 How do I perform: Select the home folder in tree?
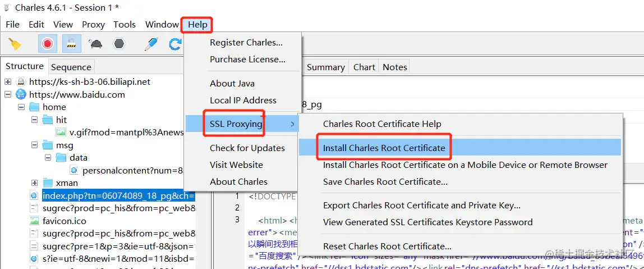(x=54, y=107)
